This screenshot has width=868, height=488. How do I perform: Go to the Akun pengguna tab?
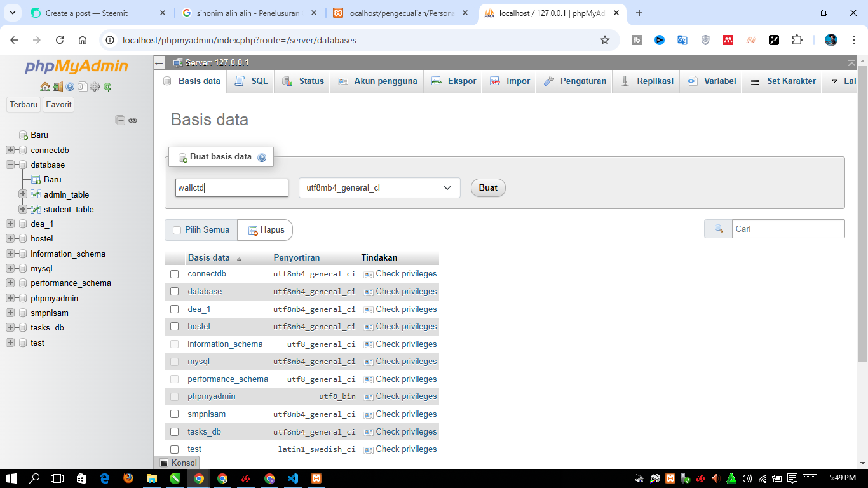click(x=377, y=81)
